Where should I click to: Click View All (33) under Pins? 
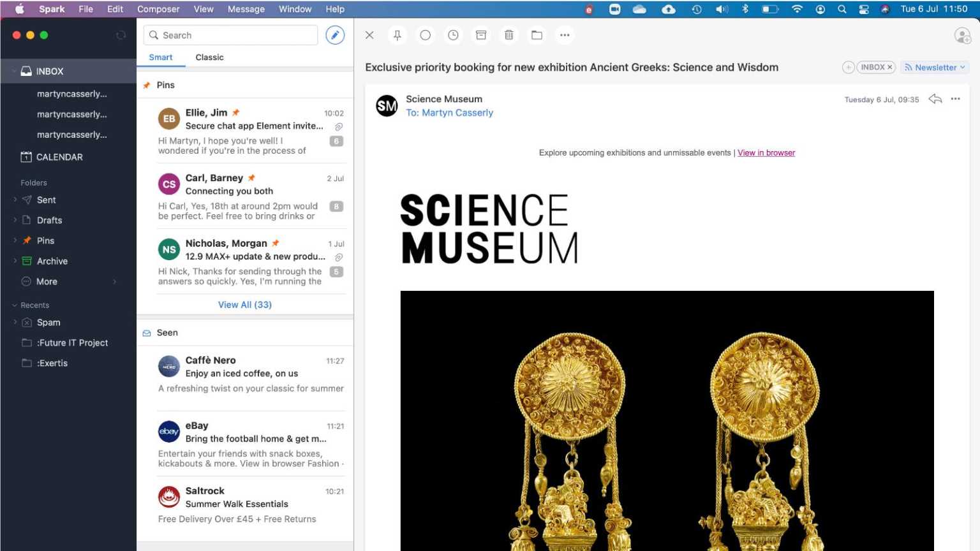[x=244, y=304]
